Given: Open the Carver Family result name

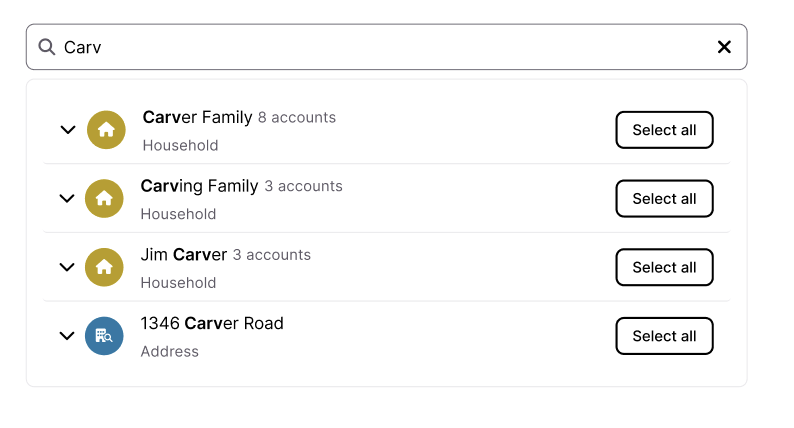Looking at the screenshot, I should [197, 117].
